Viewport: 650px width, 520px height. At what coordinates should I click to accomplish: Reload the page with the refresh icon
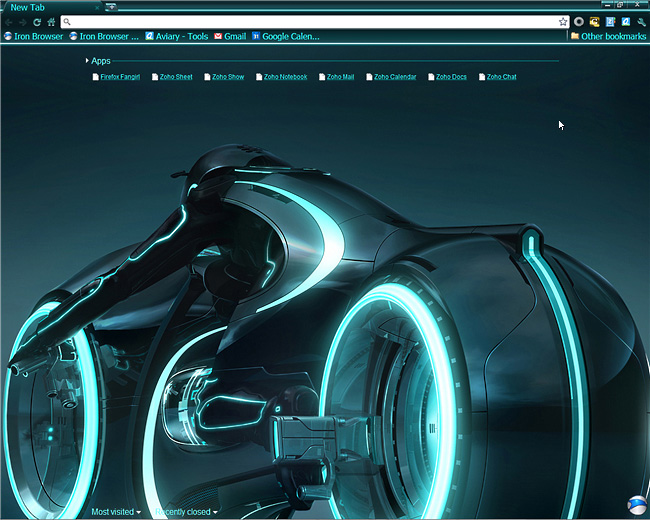(37, 22)
